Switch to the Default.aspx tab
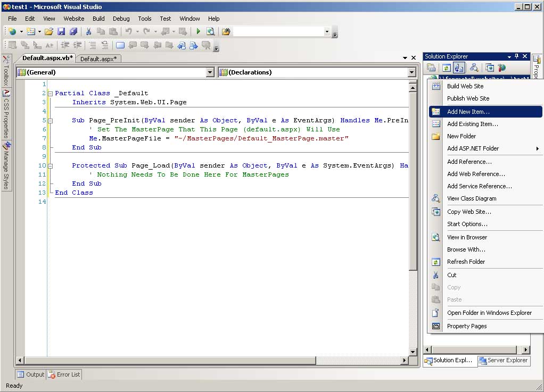The height and width of the screenshot is (392, 544). click(x=98, y=59)
